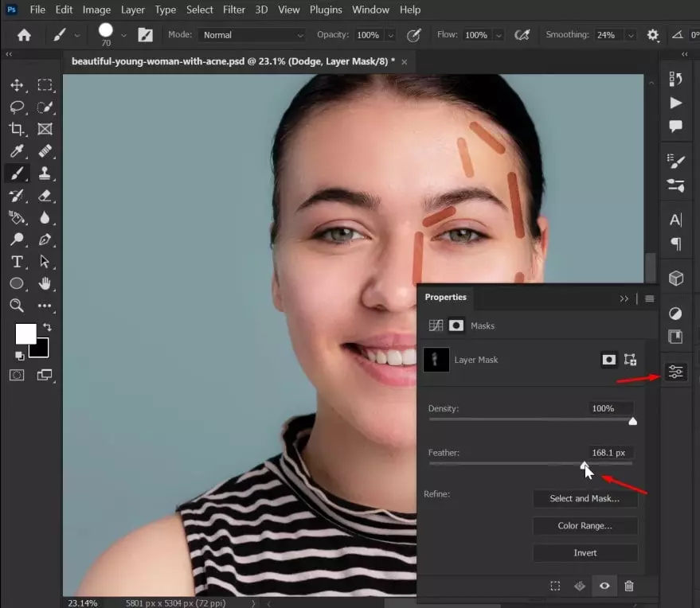
Task: Select the Clone Stamp tool
Action: pos(45,173)
